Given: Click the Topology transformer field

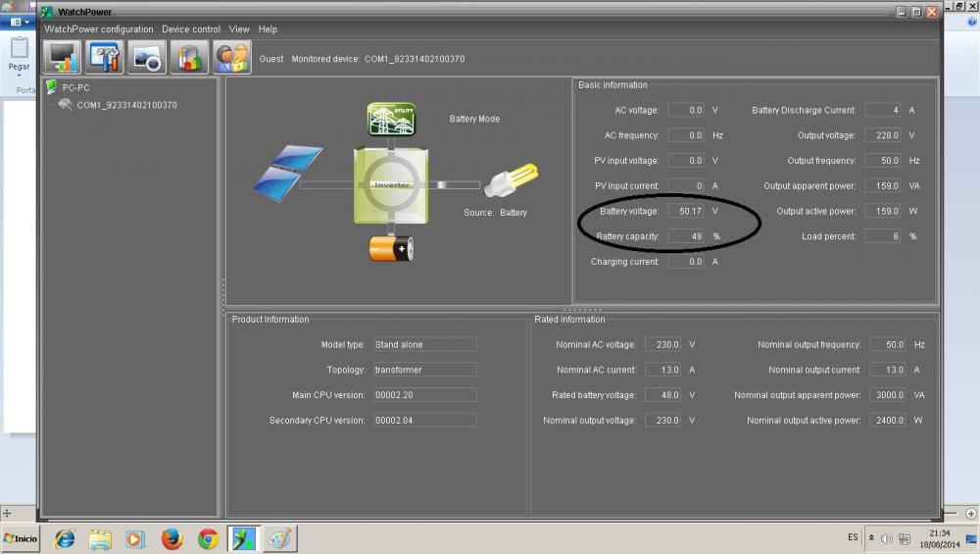Looking at the screenshot, I should tap(425, 370).
